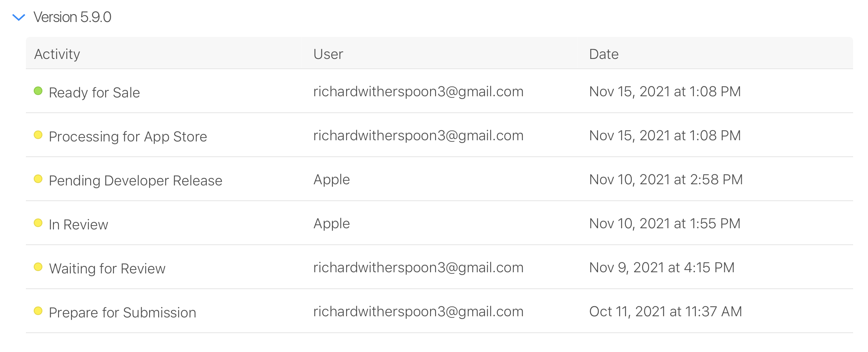Image resolution: width=868 pixels, height=352 pixels.
Task: Click the Nov 10, 2021 at 1:55 PM date
Action: 665,224
